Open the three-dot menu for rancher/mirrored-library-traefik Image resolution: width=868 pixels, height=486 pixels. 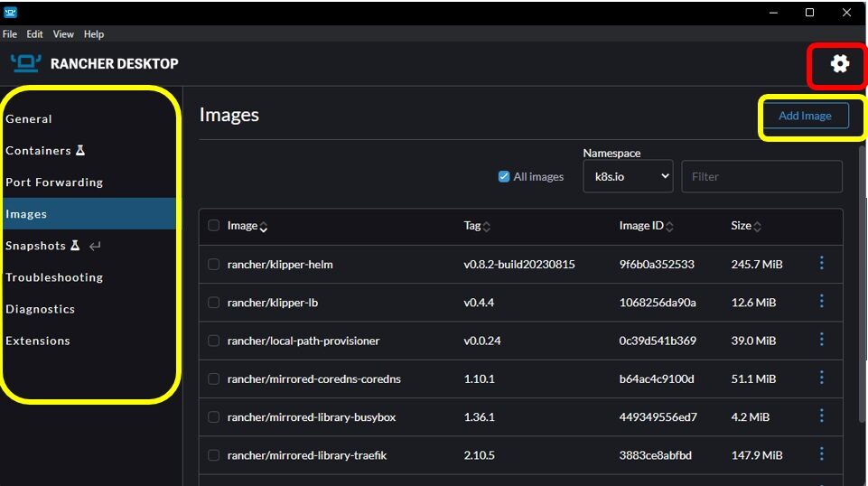[x=821, y=454]
